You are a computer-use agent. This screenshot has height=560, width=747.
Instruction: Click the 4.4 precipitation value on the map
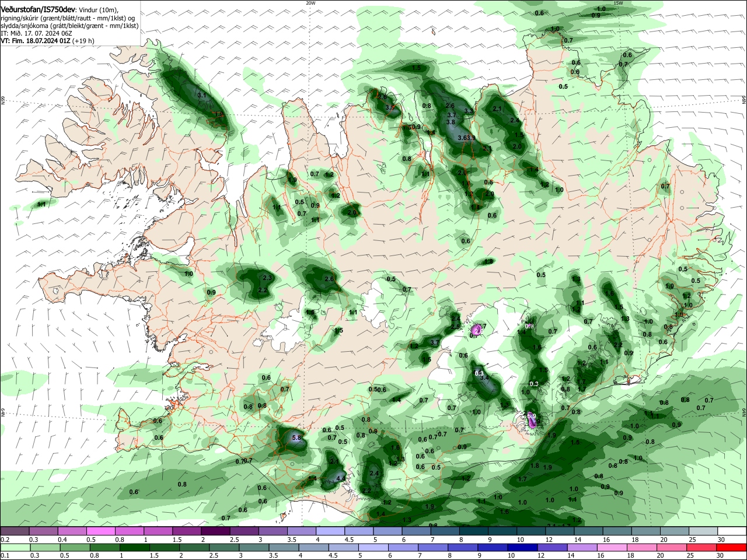coord(341,478)
